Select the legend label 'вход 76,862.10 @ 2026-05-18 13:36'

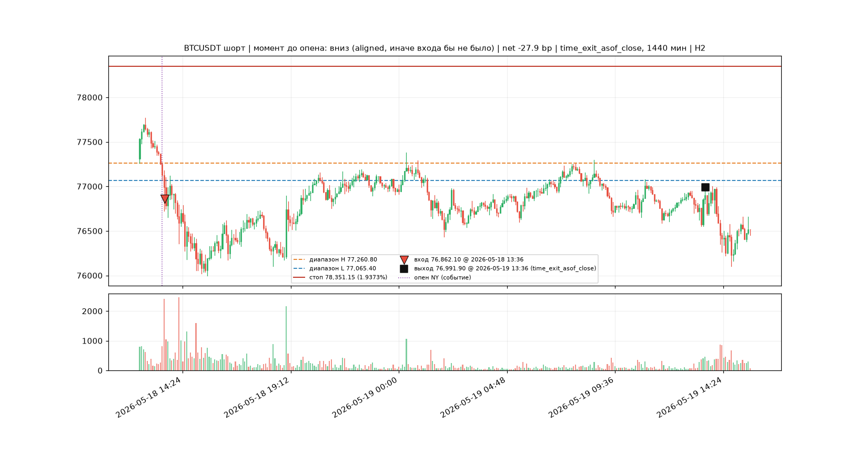coord(469,259)
